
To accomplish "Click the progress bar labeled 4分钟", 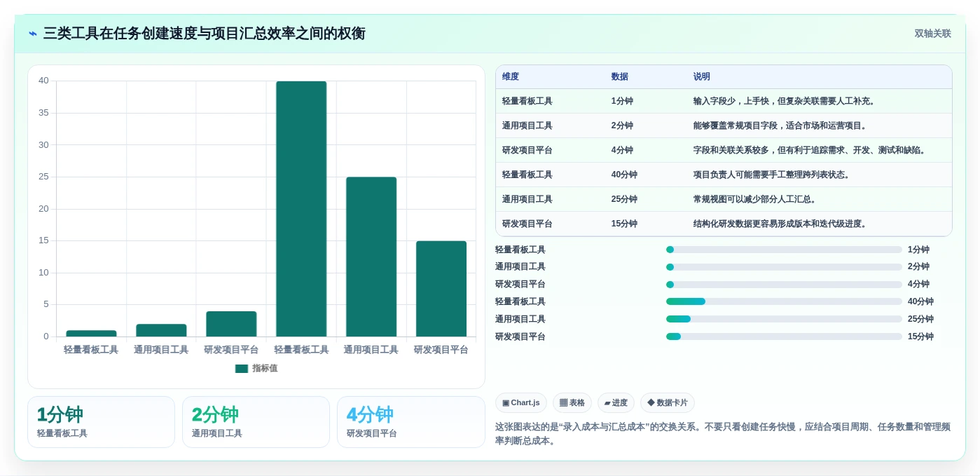I will (784, 285).
